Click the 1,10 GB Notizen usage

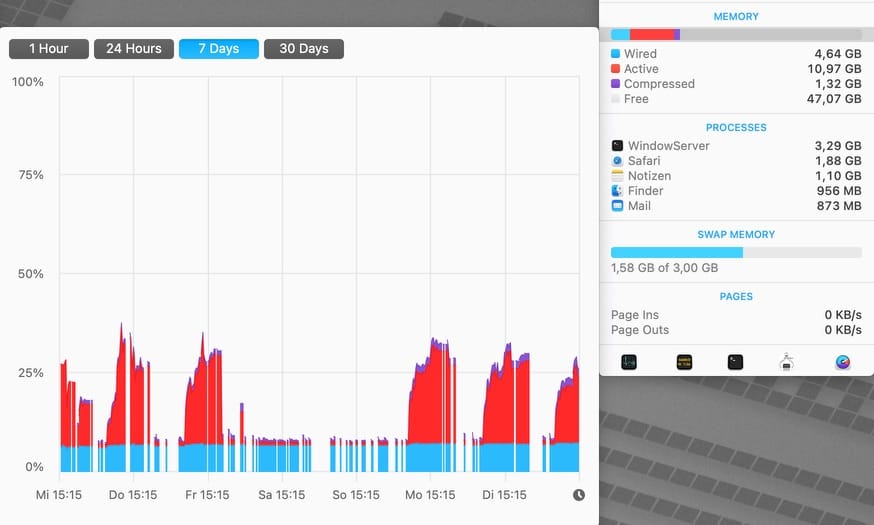tap(838, 176)
